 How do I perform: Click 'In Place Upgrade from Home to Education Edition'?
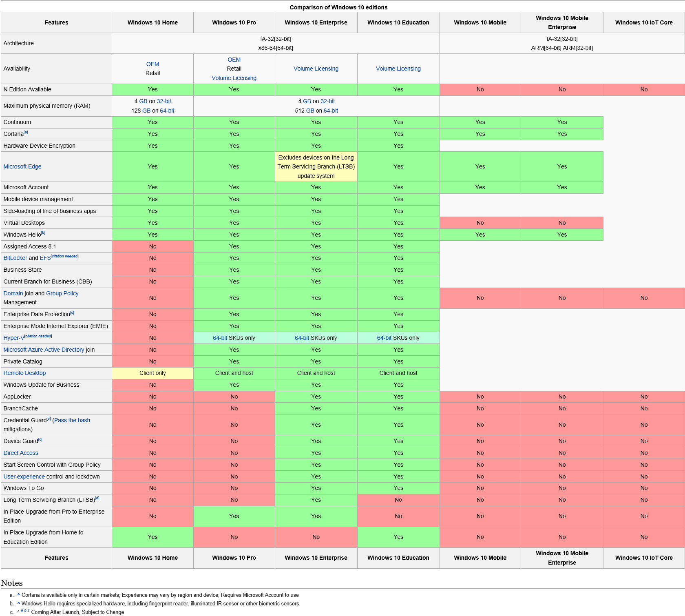tap(43, 537)
